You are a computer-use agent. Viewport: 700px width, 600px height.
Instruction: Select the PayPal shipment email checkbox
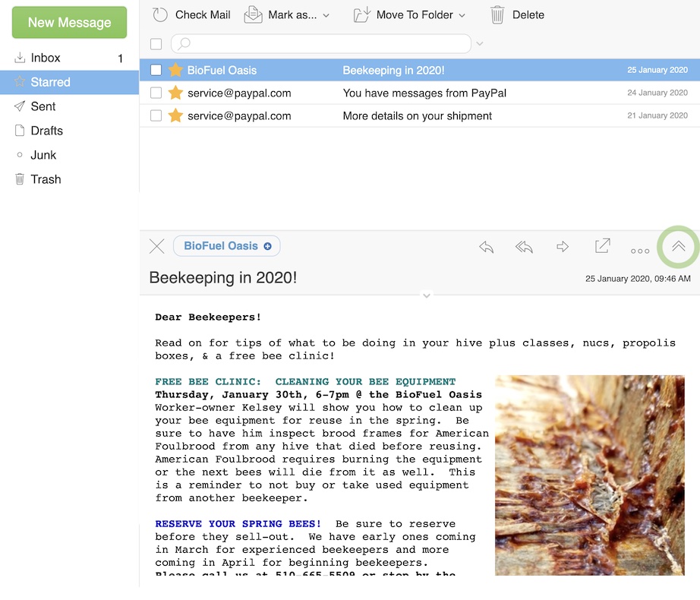156,116
